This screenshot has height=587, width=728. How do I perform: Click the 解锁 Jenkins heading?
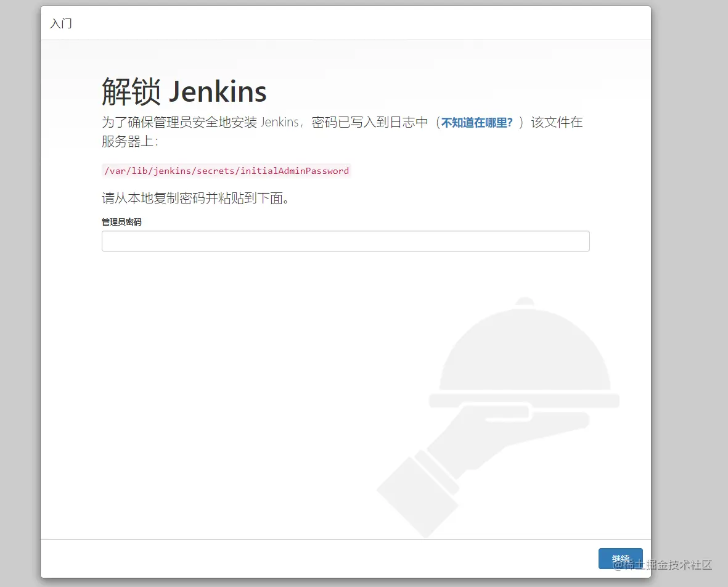click(184, 91)
